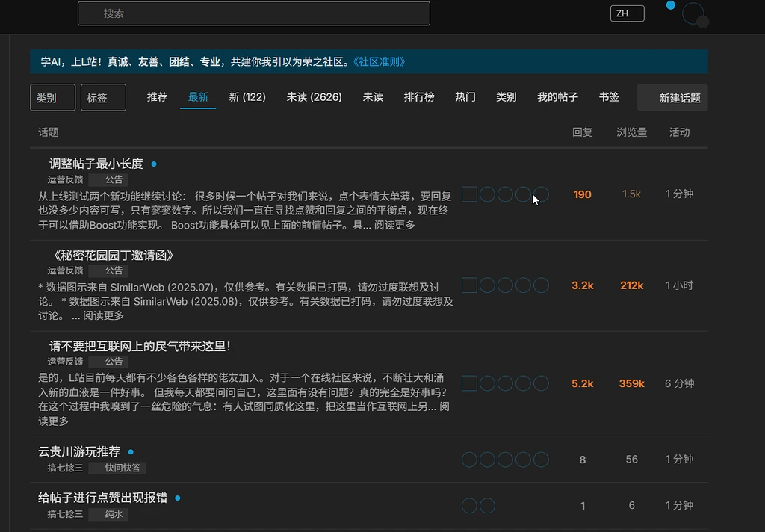This screenshot has width=765, height=532.
Task: Switch to the 书签 tab
Action: [x=609, y=97]
